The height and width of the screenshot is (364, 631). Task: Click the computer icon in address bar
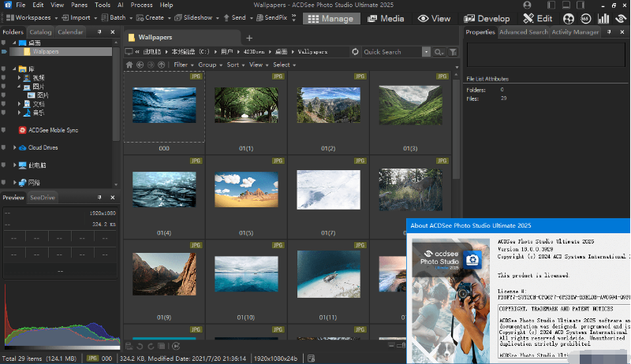[x=129, y=52]
